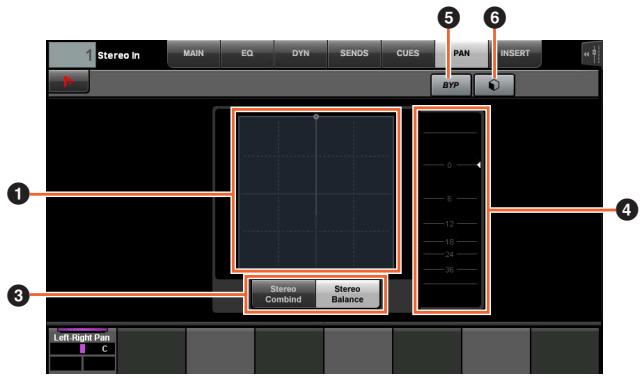The width and height of the screenshot is (640, 378).
Task: Click inside the pan area grid
Action: [x=316, y=192]
